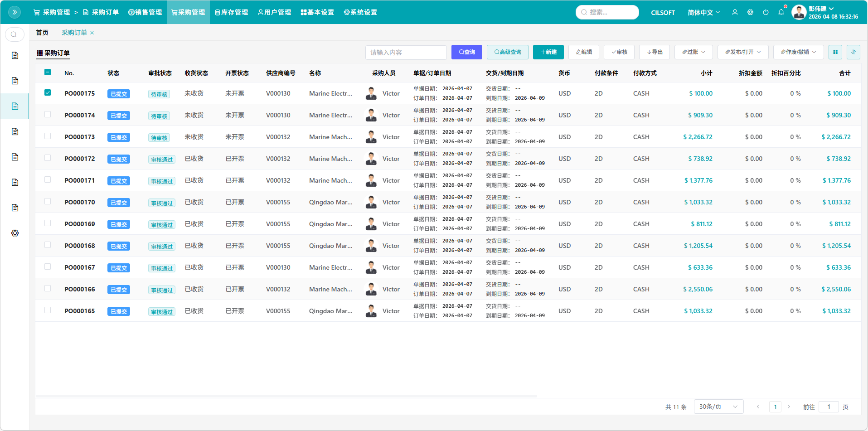The image size is (868, 431).
Task: Uncheck the PO000175 row checkbox
Action: point(48,93)
